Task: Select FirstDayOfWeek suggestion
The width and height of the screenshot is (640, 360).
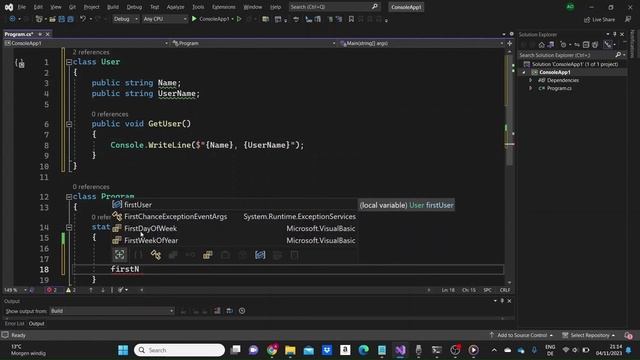Action: point(234,228)
